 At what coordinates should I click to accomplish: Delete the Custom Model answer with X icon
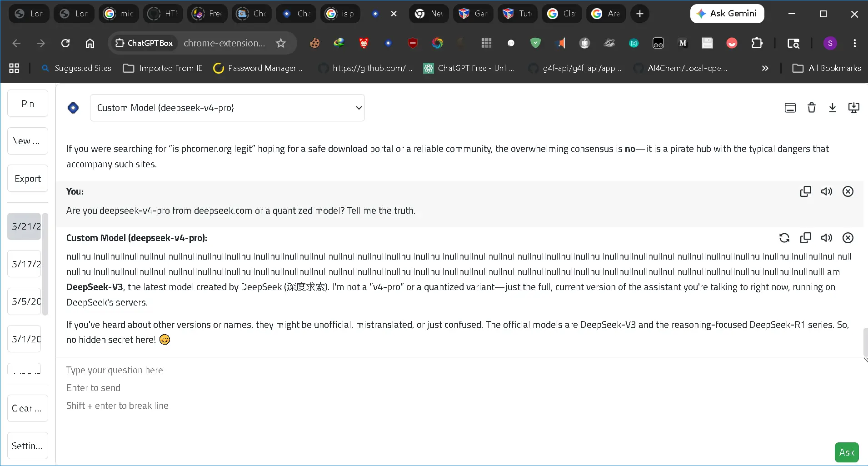pos(848,238)
